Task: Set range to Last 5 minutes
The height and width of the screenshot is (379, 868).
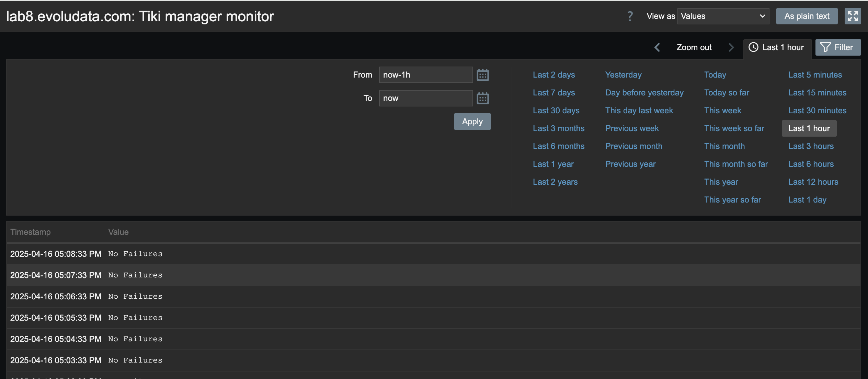Action: (x=815, y=75)
